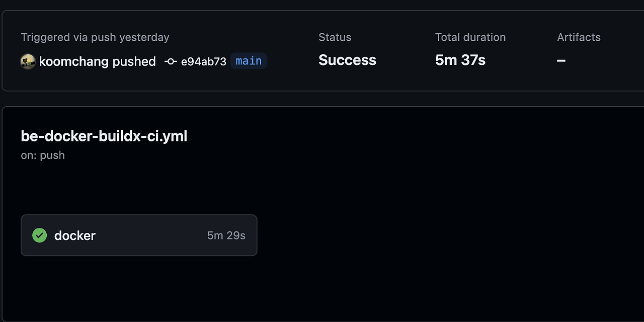
Task: Click the Artifacts column heading
Action: point(579,37)
